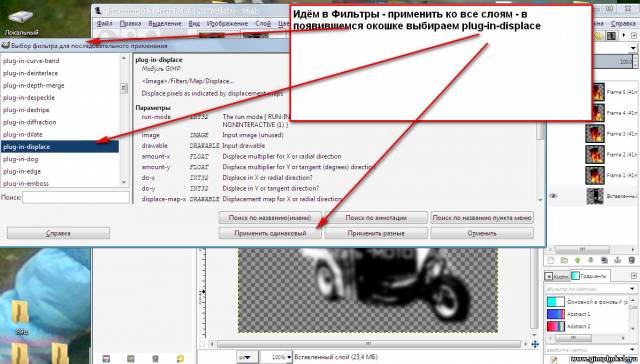Select the Frame 3 layer thumbnail
The height and width of the screenshot is (364, 640).
[594, 134]
